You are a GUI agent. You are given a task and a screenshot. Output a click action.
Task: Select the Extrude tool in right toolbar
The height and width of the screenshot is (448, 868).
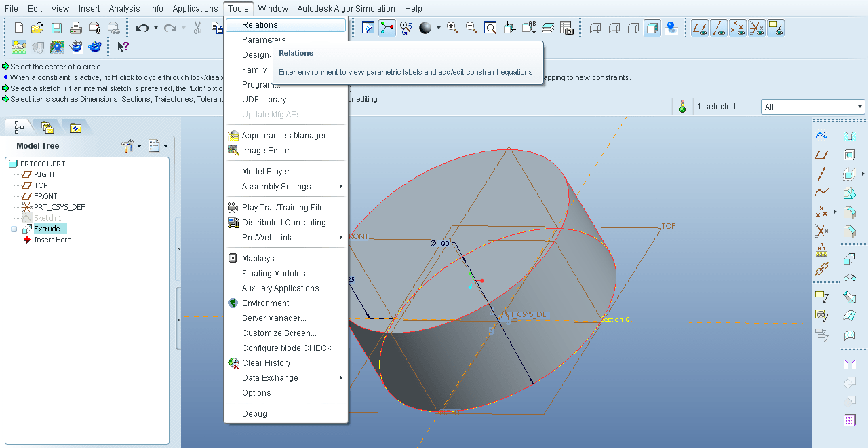849,259
